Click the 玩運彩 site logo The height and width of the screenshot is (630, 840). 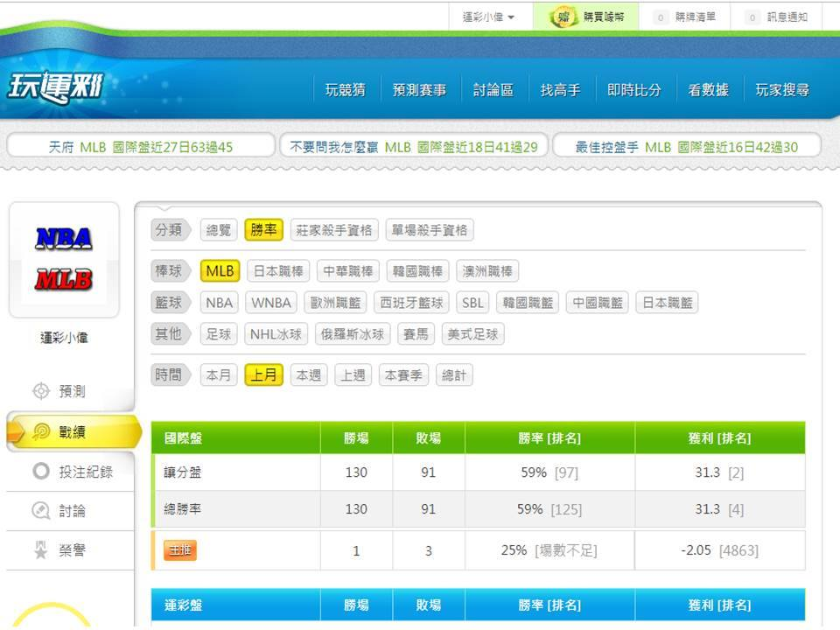(x=55, y=87)
